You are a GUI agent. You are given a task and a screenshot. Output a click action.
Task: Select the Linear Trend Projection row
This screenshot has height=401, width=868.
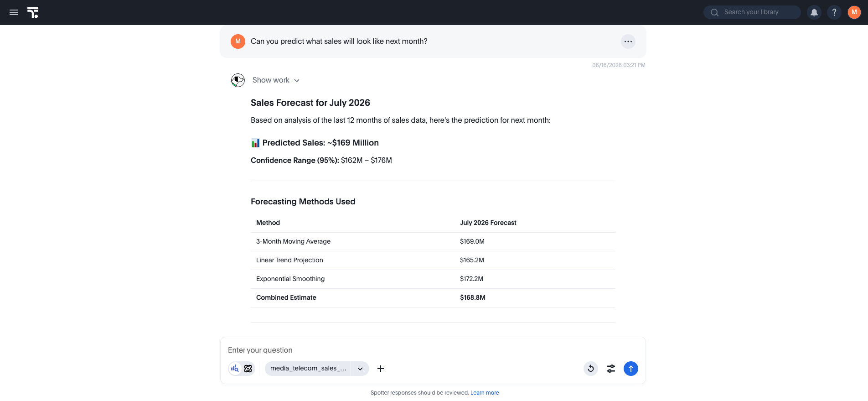point(433,260)
